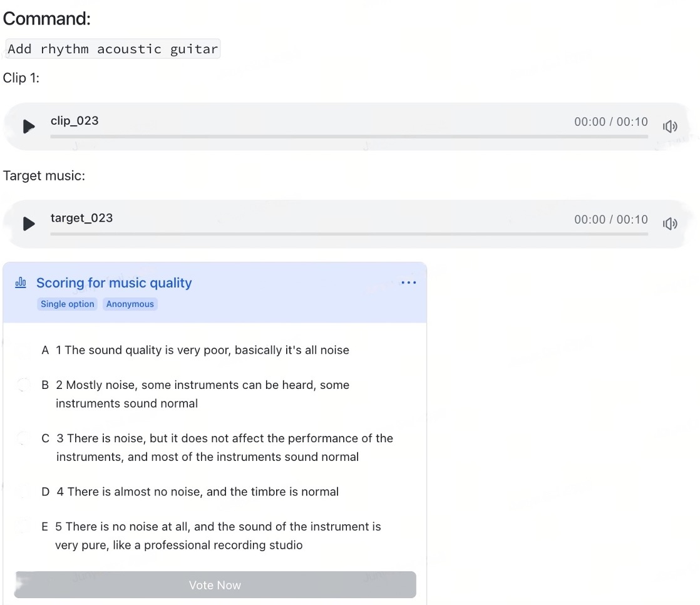Click the clip_023 file name
Image resolution: width=700 pixels, height=605 pixels.
75,121
